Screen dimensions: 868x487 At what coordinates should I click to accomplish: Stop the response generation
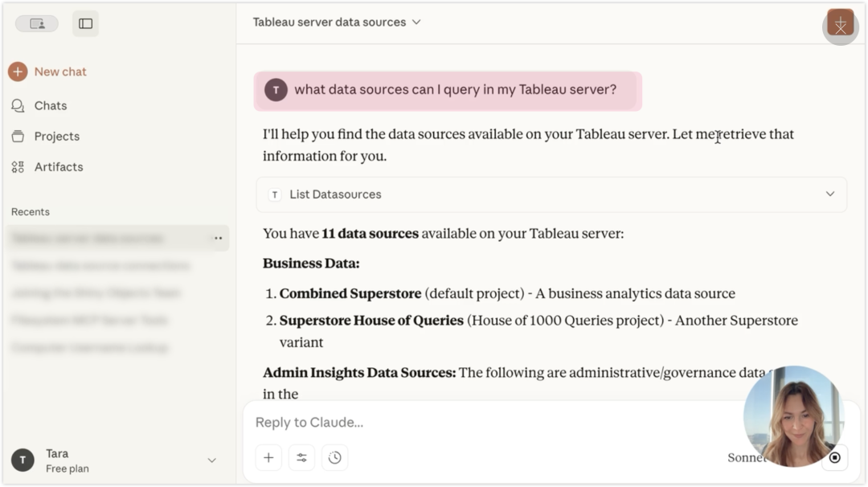(x=834, y=457)
